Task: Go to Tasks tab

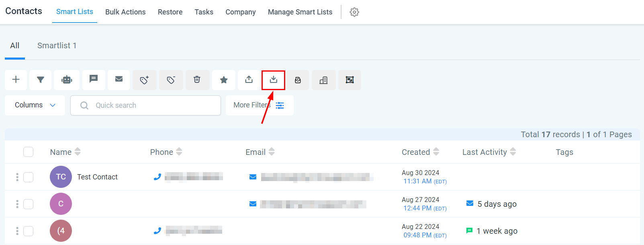Action: [x=204, y=12]
